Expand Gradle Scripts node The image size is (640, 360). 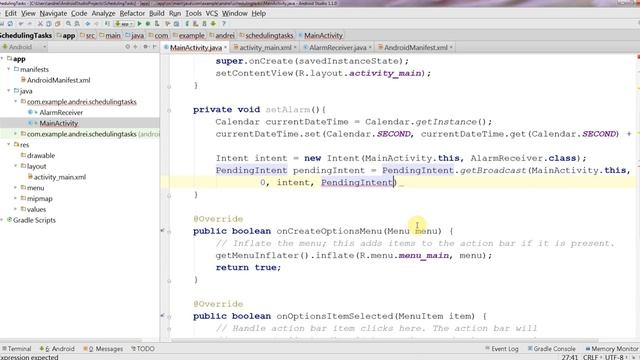pyautogui.click(x=2, y=220)
